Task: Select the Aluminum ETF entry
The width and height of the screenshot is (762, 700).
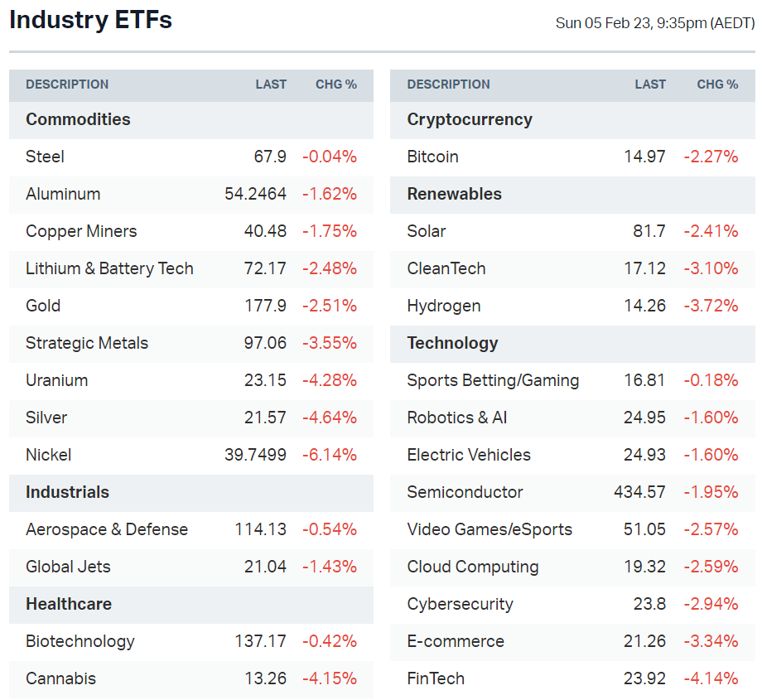Action: 63,194
